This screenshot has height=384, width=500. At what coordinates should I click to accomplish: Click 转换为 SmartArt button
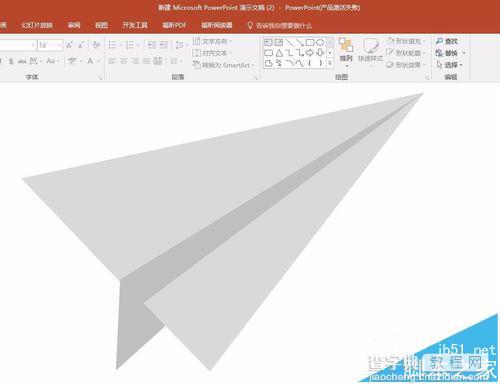point(223,65)
